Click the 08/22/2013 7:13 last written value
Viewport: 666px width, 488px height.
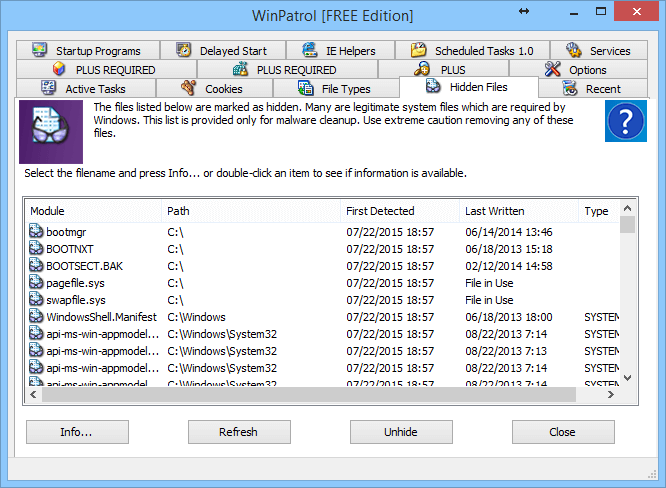pos(506,351)
